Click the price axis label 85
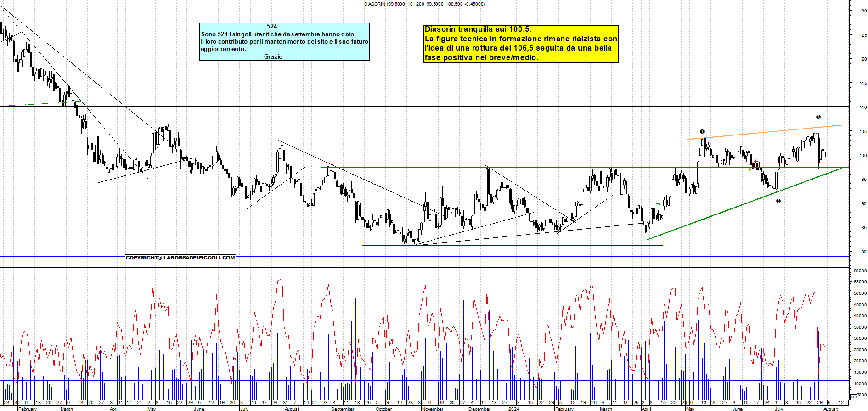The image size is (868, 411). click(x=864, y=228)
